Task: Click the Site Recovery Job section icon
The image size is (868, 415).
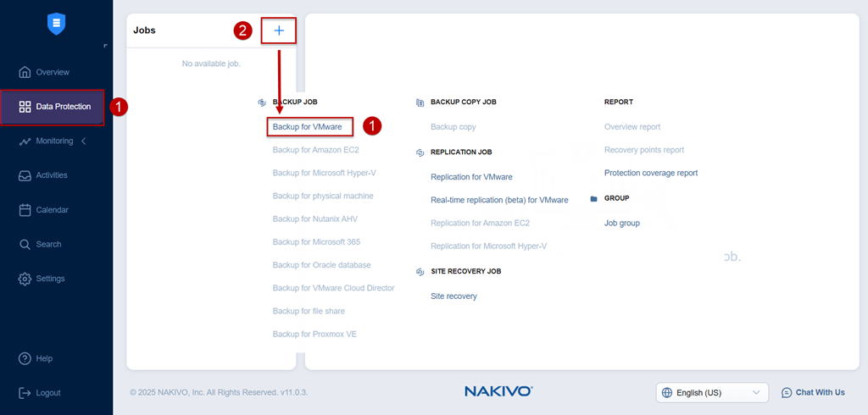Action: 420,271
